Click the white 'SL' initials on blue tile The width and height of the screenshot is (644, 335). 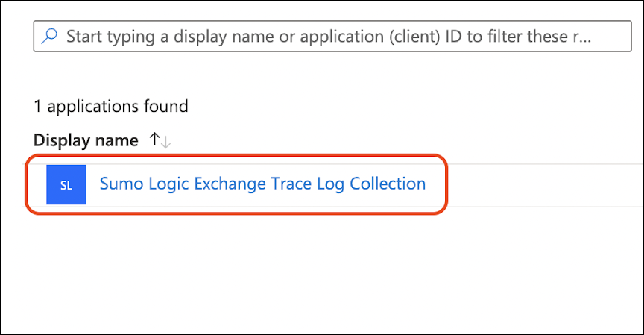click(x=66, y=186)
